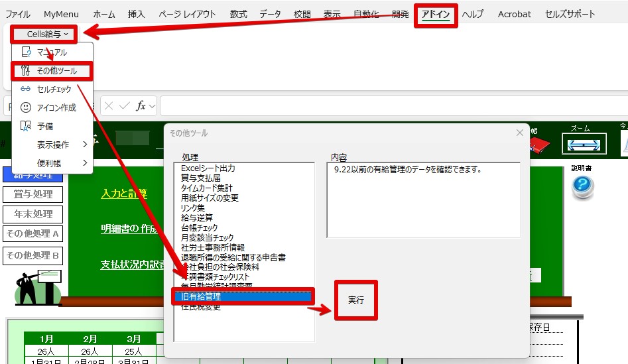Open the 入力と計算 link
This screenshot has width=628, height=364.
click(124, 194)
